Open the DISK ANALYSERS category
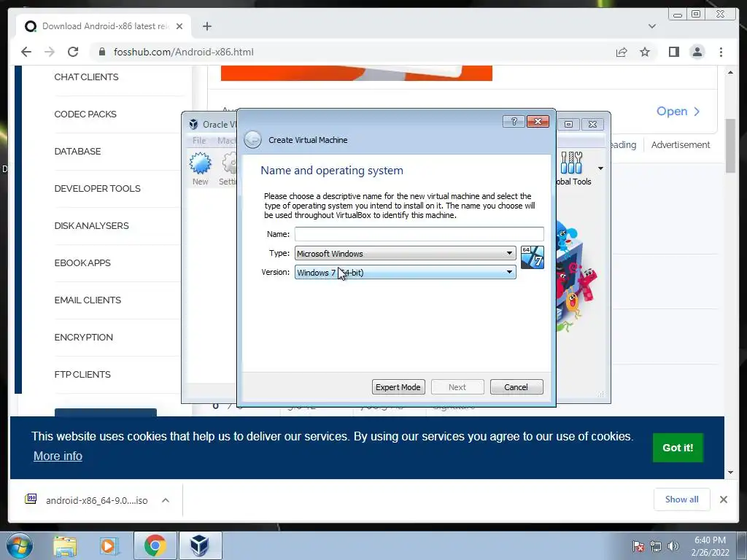Screen dimensions: 747x560 tap(91, 225)
